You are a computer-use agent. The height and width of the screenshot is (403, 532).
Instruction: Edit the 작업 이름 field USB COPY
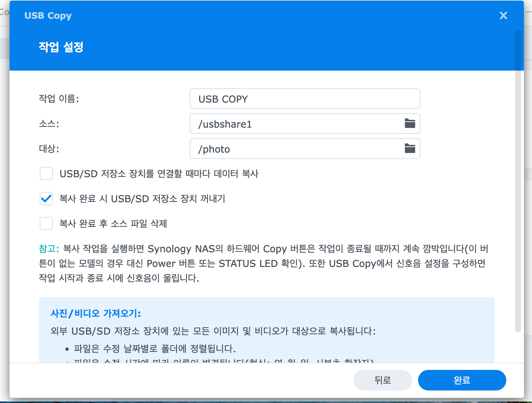coord(305,99)
